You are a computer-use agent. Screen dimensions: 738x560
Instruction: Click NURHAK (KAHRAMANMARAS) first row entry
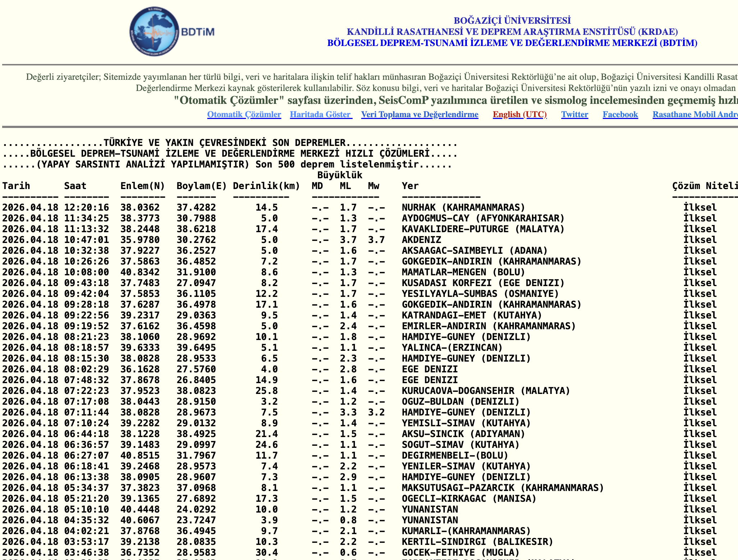463,207
